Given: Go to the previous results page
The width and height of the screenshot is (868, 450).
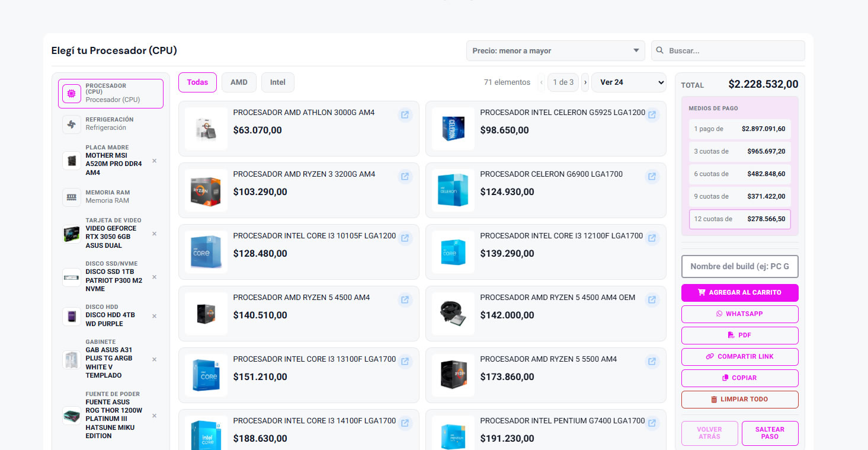Looking at the screenshot, I should 542,82.
